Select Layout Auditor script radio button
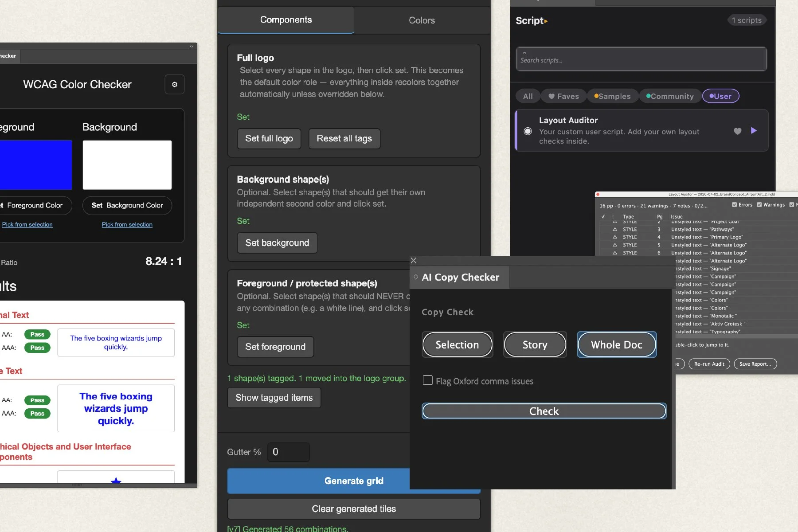This screenshot has width=798, height=532. coord(528,131)
